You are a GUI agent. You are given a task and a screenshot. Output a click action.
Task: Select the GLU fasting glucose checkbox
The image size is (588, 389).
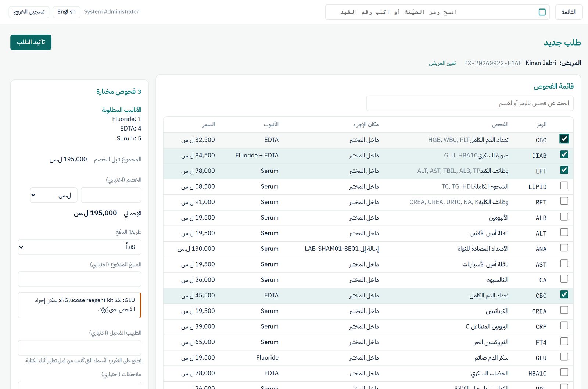564,357
